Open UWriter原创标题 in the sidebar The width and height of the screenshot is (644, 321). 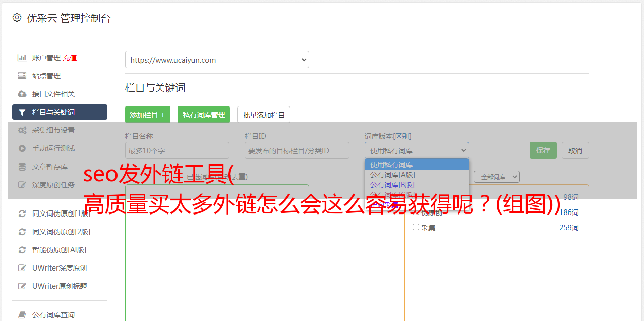(60, 286)
